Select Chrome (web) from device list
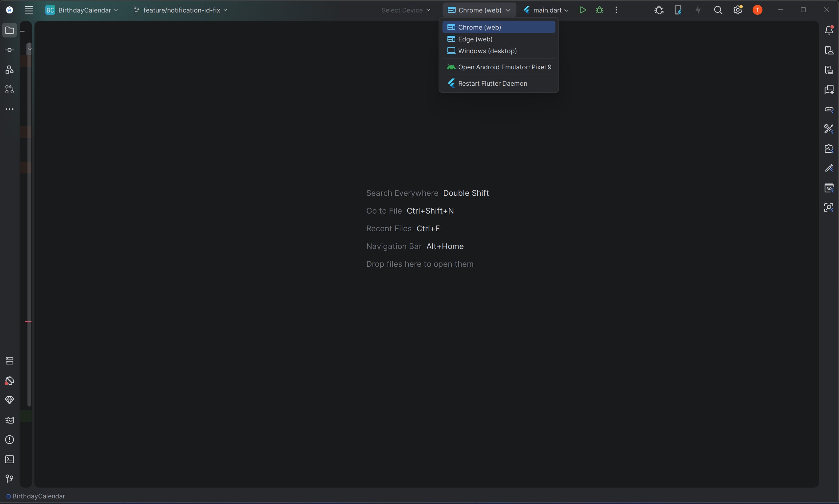Image resolution: width=839 pixels, height=504 pixels. coord(499,27)
